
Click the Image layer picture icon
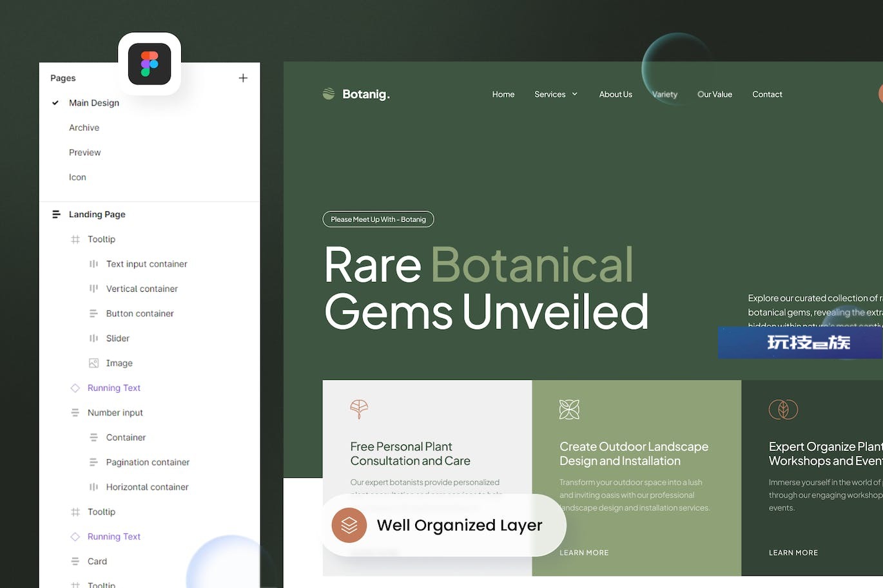click(93, 363)
